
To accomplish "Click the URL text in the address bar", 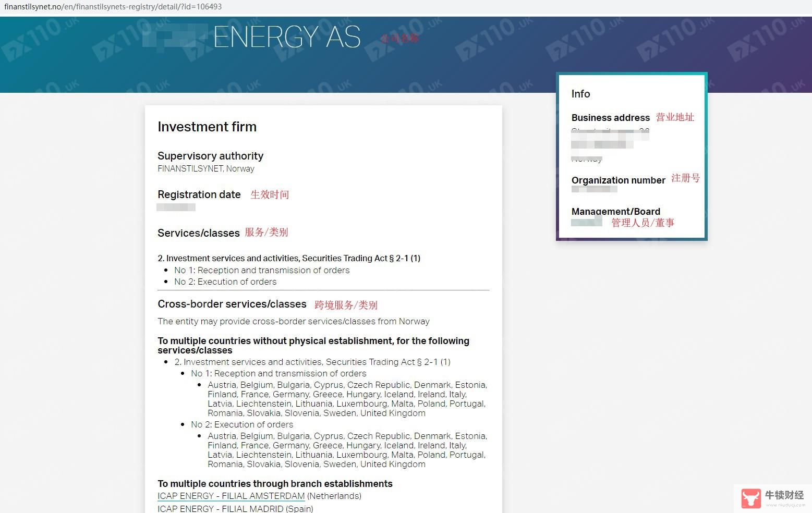I will [x=113, y=7].
